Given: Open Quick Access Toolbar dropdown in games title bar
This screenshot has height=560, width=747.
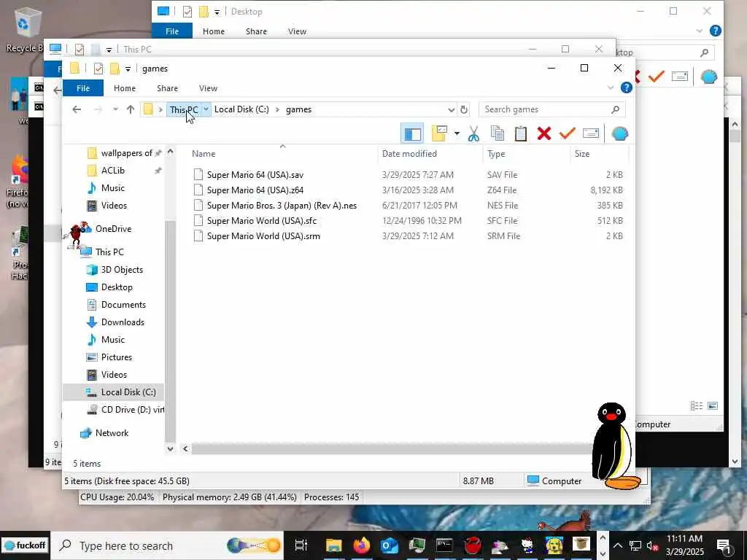Looking at the screenshot, I should pyautogui.click(x=128, y=69).
